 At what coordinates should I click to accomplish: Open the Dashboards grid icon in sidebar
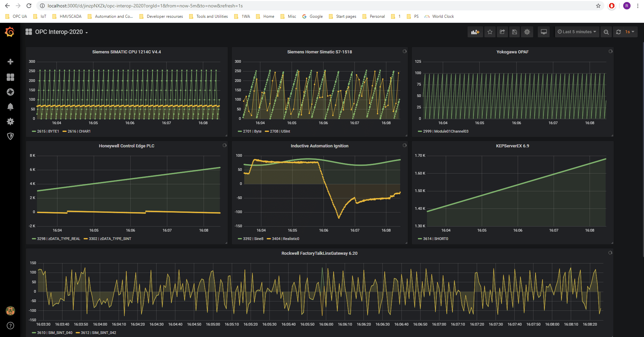coord(10,77)
